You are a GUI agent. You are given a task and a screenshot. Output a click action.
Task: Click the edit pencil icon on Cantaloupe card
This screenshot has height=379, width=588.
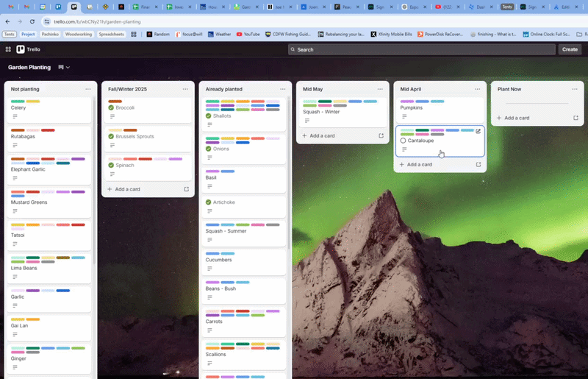point(478,131)
